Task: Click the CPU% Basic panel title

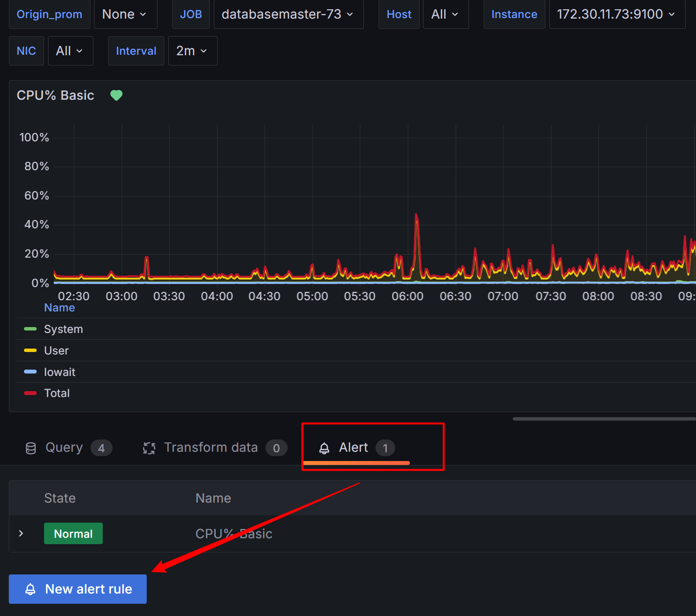Action: coord(55,95)
